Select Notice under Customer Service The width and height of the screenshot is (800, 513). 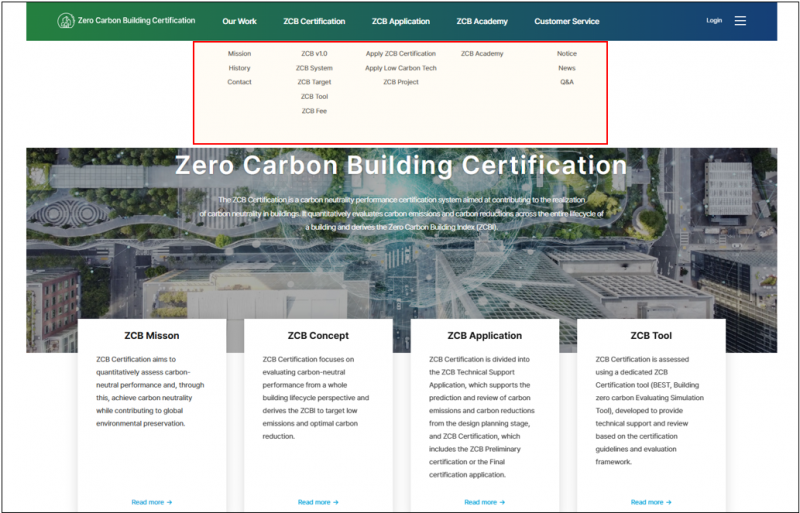[567, 54]
